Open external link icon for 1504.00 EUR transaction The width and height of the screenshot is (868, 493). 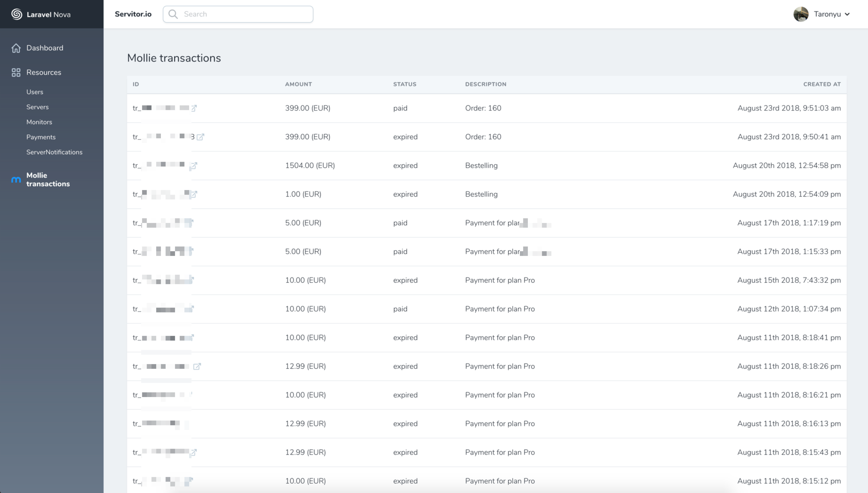(x=194, y=166)
